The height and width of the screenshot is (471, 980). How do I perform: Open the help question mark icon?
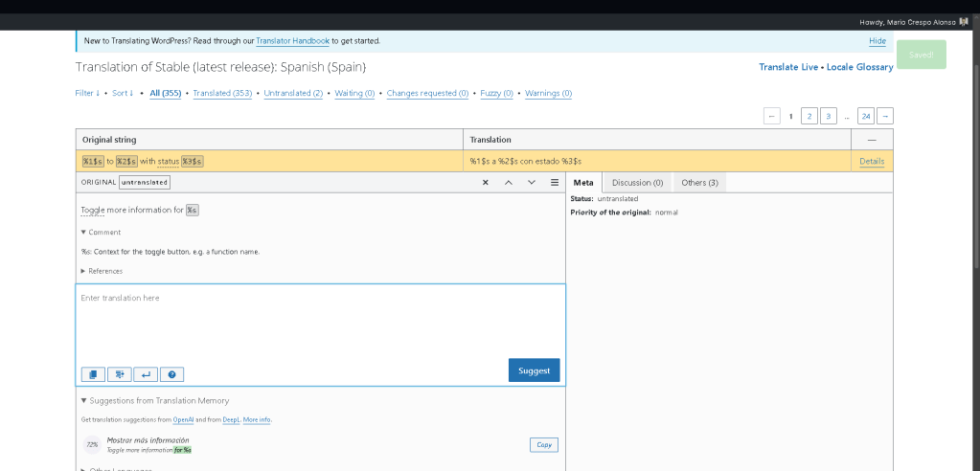[171, 374]
